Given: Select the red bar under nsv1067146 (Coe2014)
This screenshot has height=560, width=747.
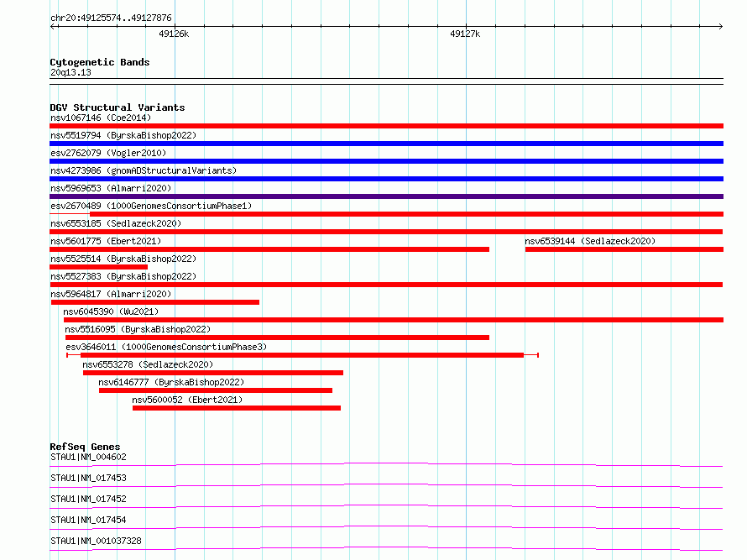Looking at the screenshot, I should [386, 126].
